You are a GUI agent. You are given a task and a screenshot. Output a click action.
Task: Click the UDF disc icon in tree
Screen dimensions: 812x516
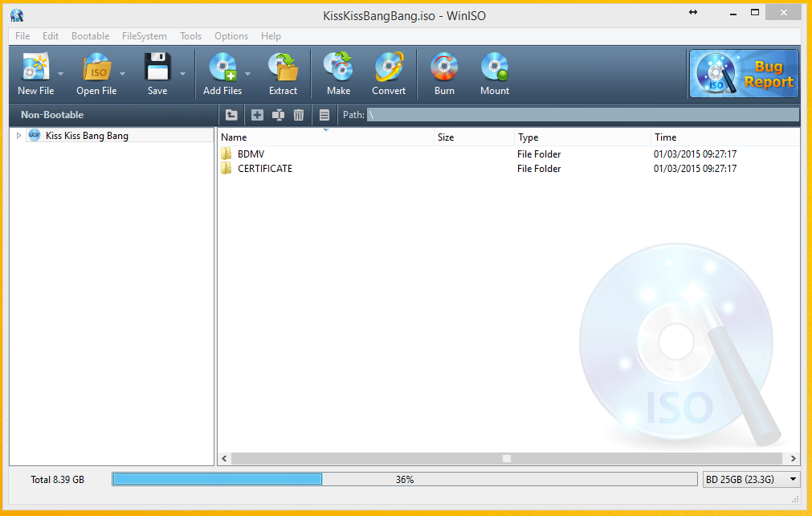click(x=35, y=135)
